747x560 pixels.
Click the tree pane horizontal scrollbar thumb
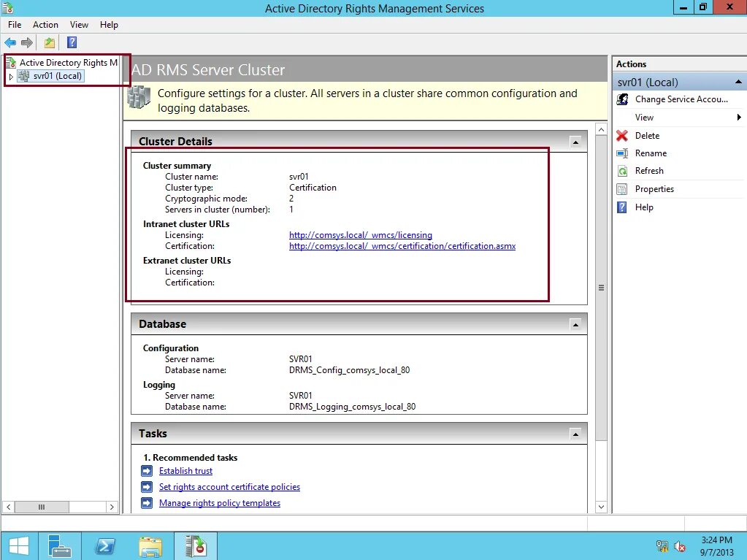point(42,507)
